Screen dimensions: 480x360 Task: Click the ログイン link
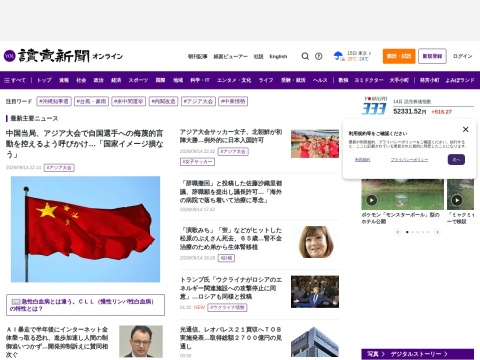463,56
